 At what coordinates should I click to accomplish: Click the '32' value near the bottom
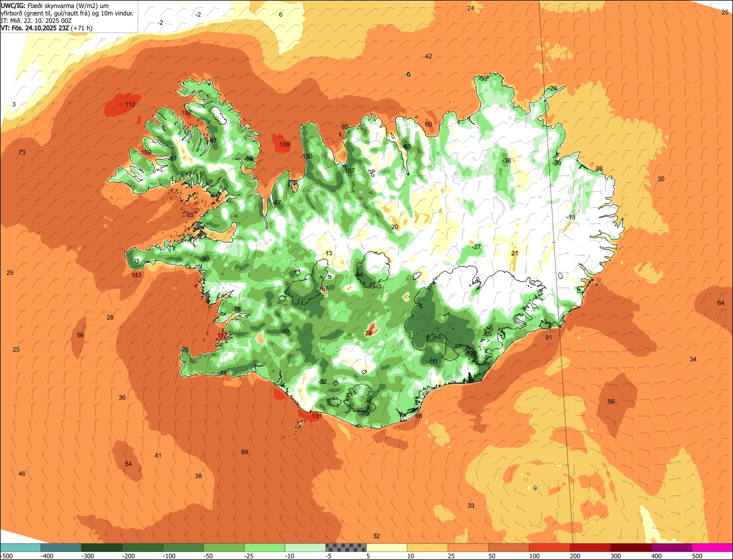pyautogui.click(x=376, y=536)
